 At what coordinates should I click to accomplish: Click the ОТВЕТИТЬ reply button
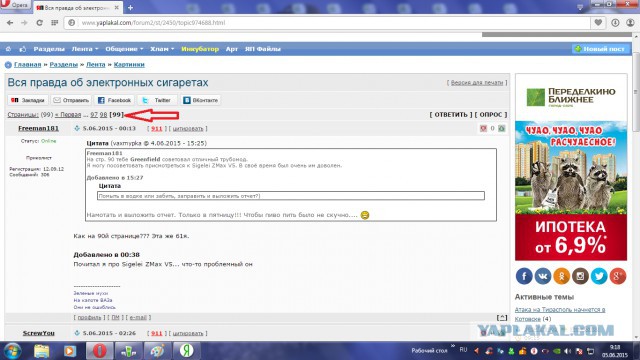pyautogui.click(x=451, y=115)
